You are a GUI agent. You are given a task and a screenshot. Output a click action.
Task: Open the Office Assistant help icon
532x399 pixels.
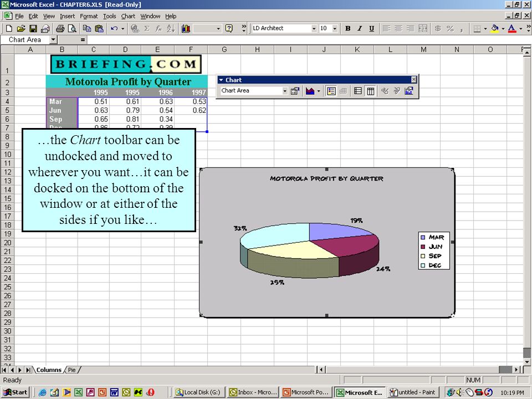click(x=229, y=28)
